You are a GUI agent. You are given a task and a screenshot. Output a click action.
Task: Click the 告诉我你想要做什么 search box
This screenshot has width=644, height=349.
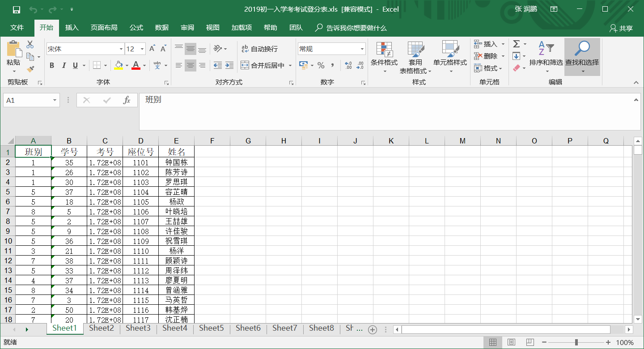point(351,28)
